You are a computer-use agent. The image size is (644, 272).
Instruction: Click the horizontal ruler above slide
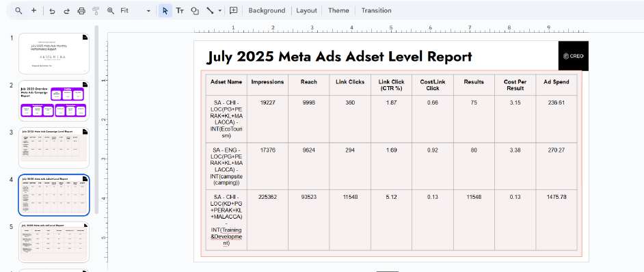pos(391,29)
